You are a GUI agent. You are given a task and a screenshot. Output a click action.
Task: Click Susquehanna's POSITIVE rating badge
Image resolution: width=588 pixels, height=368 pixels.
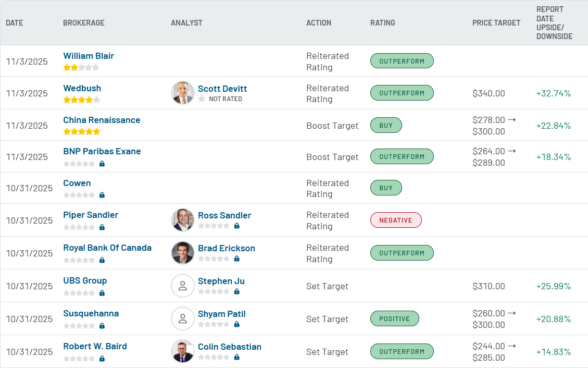point(394,318)
